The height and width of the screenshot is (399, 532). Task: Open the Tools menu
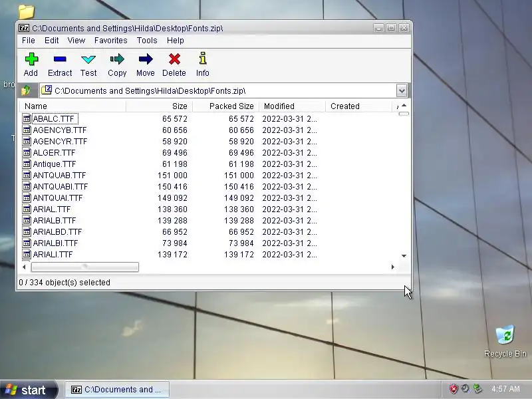click(147, 41)
